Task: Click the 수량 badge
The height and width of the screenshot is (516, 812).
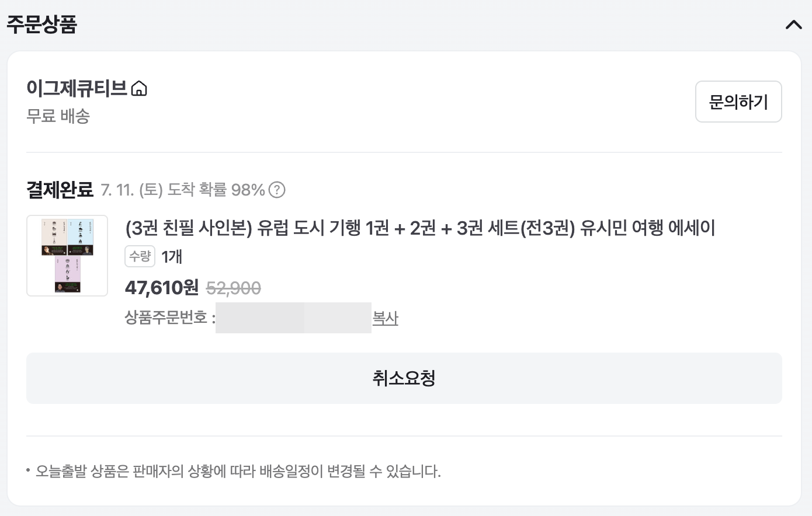Action: coord(140,256)
